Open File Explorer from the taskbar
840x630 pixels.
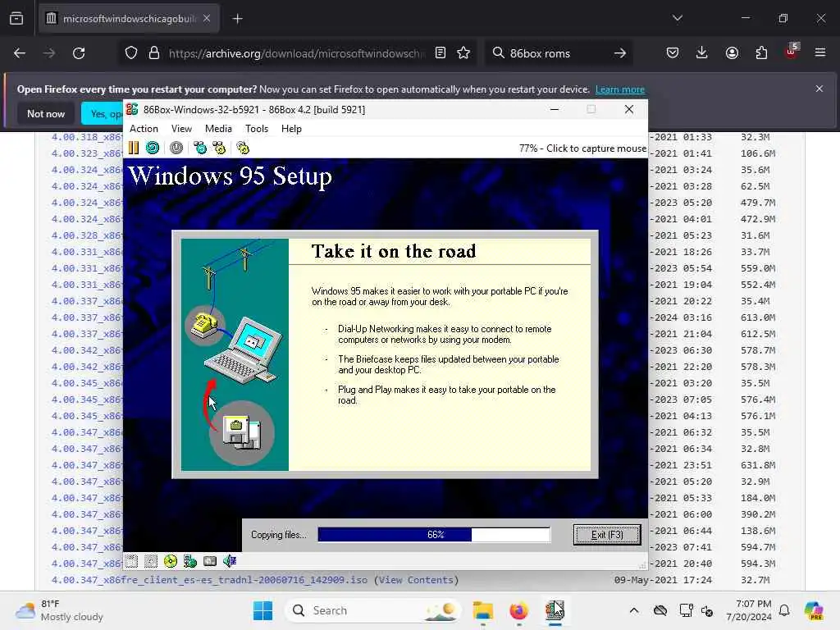[x=482, y=610]
